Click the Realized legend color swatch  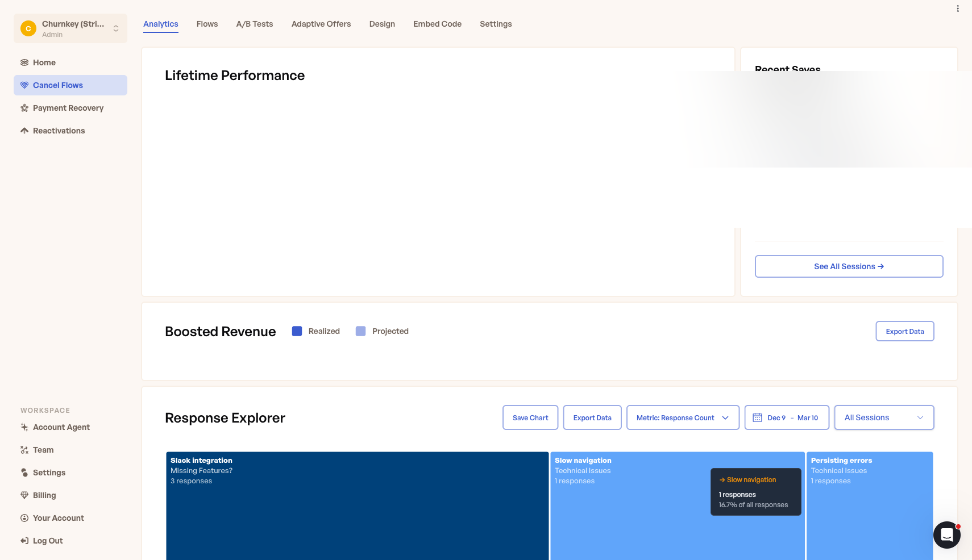[296, 331]
